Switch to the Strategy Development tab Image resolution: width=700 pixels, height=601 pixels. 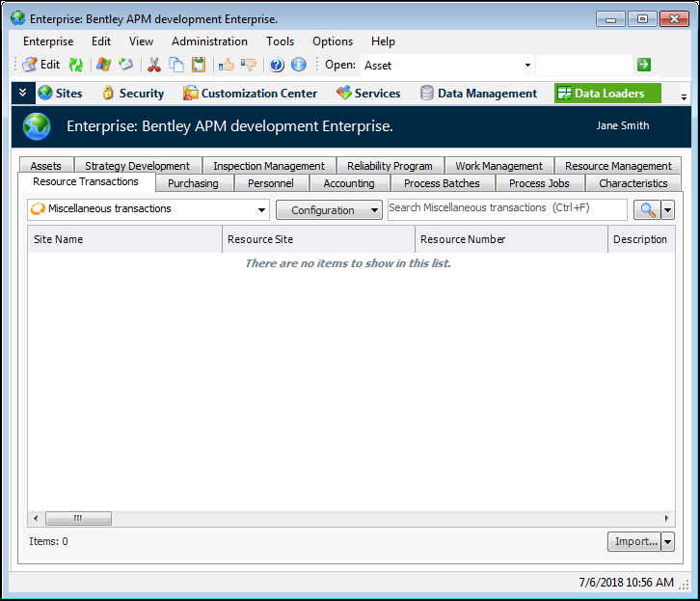tap(138, 166)
